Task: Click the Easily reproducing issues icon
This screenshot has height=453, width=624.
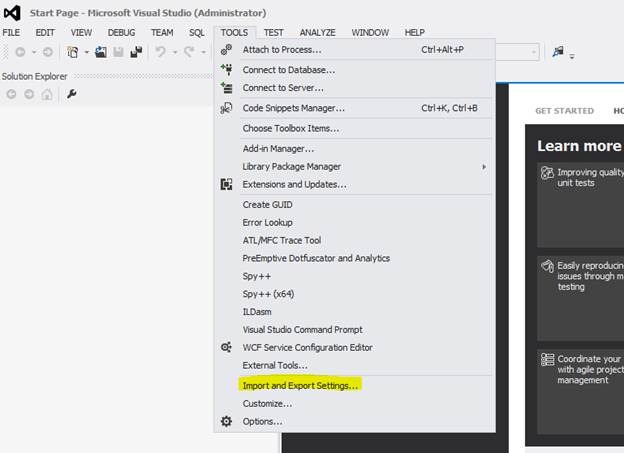Action: click(x=548, y=266)
